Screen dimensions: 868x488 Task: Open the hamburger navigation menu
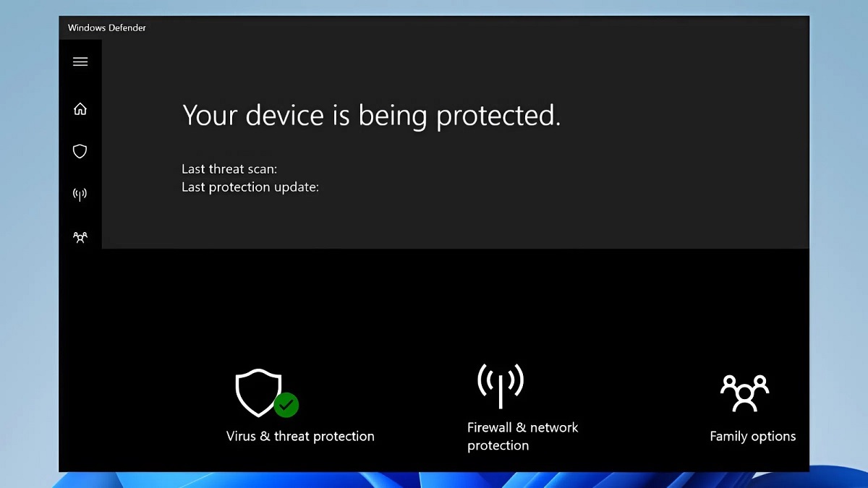[80, 61]
